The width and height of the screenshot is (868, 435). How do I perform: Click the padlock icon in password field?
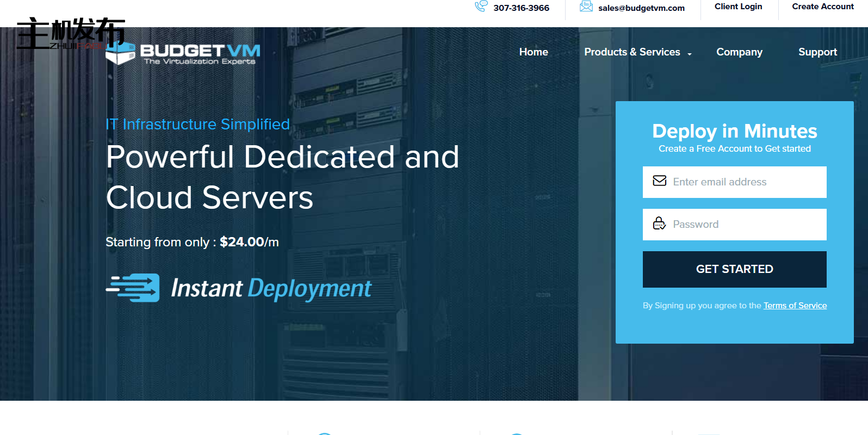click(659, 223)
